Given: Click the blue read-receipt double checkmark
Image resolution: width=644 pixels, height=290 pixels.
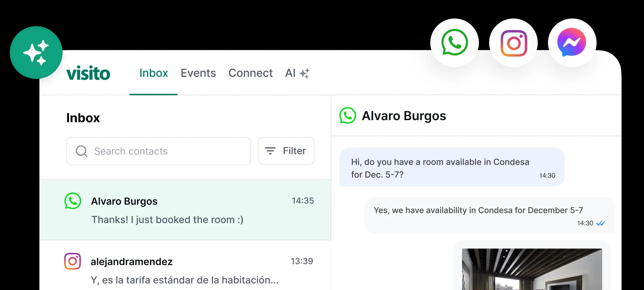Looking at the screenshot, I should [x=601, y=223].
